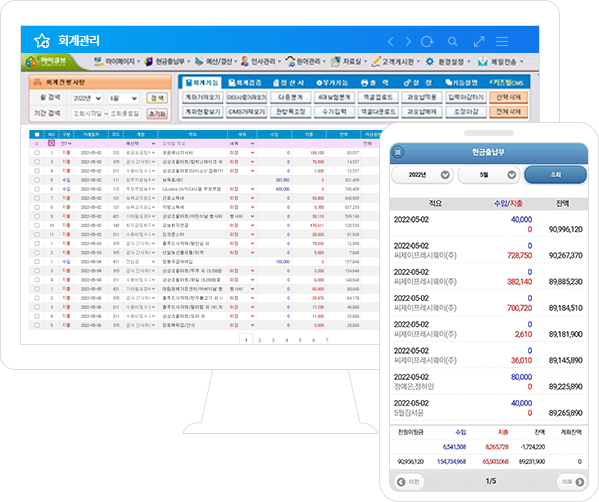Tick the checkbox for row NO 10
599x502 pixels.
pyautogui.click(x=37, y=225)
